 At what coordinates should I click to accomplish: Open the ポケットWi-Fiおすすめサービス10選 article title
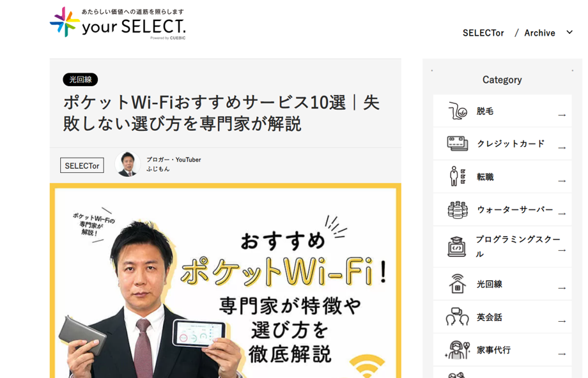pyautogui.click(x=221, y=113)
